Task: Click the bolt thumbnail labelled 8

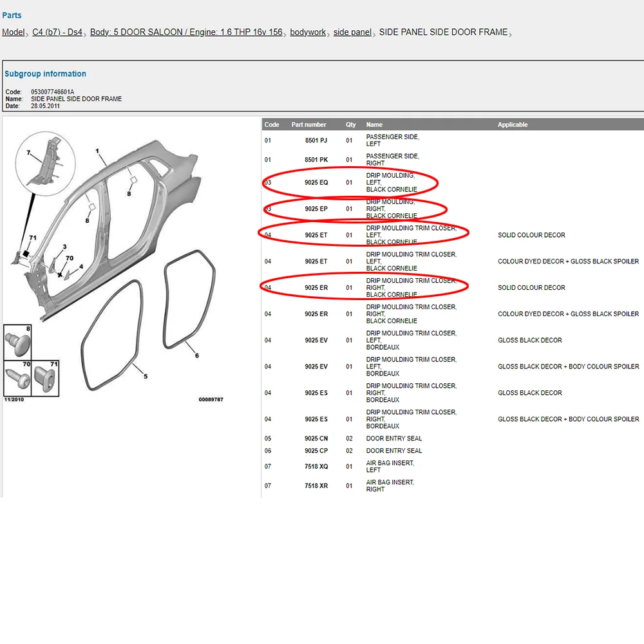Action: point(17,342)
